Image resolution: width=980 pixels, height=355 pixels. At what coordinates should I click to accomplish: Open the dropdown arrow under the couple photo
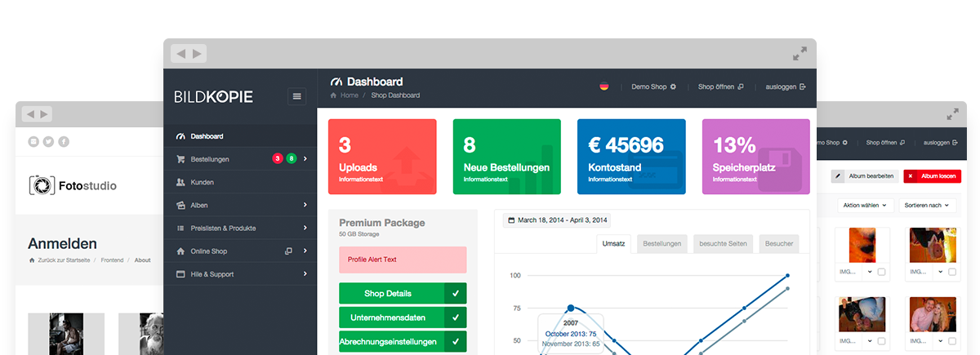(942, 341)
